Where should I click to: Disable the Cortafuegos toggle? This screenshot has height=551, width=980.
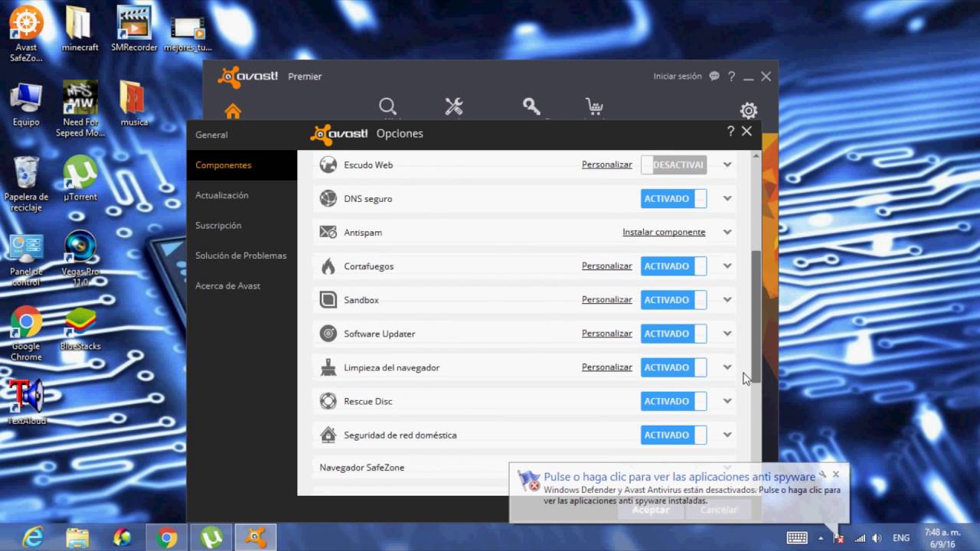coord(673,266)
